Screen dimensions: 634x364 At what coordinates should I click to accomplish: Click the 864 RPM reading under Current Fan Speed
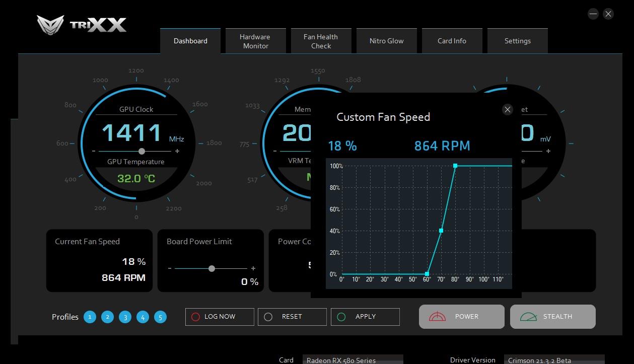(123, 277)
